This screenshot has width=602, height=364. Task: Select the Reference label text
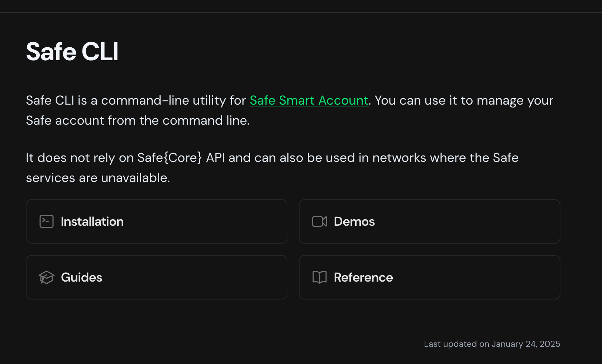(x=363, y=277)
